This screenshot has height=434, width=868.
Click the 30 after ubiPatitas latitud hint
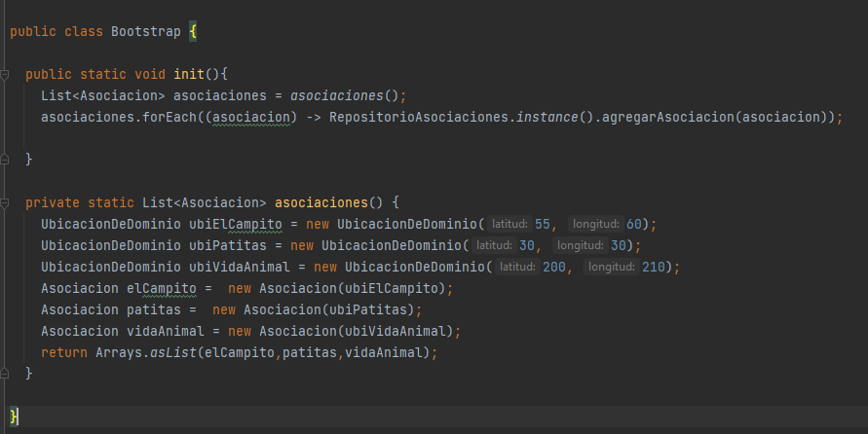(x=527, y=245)
